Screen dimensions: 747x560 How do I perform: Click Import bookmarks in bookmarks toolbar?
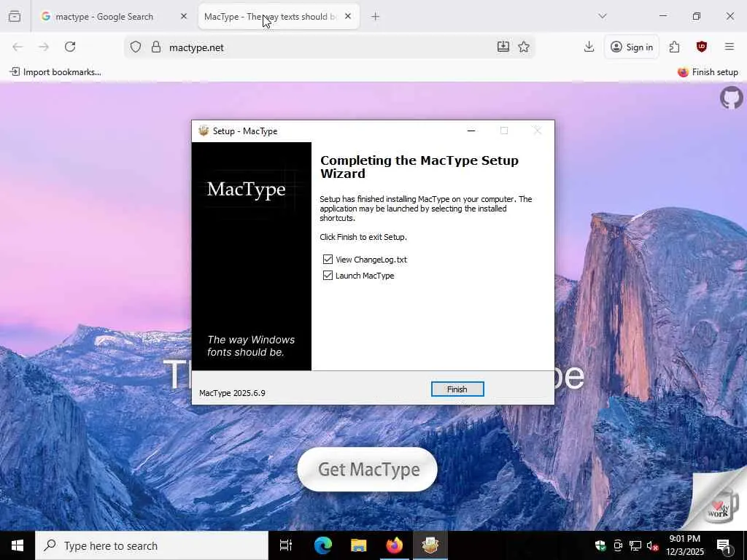coord(55,72)
